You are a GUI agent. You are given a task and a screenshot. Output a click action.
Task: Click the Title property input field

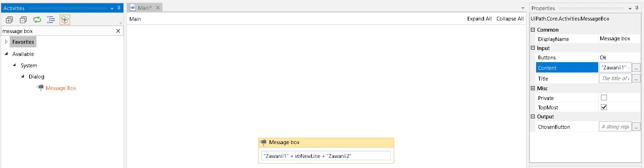pyautogui.click(x=615, y=78)
